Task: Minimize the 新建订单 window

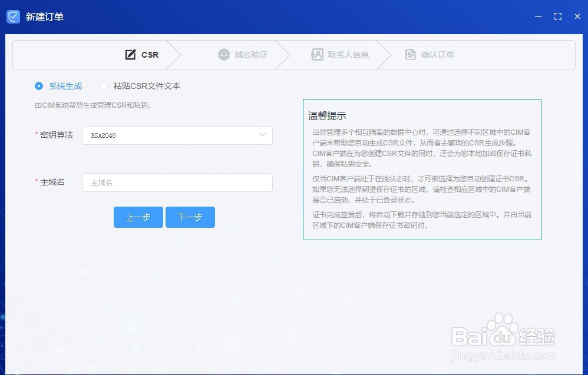Action: tap(539, 16)
